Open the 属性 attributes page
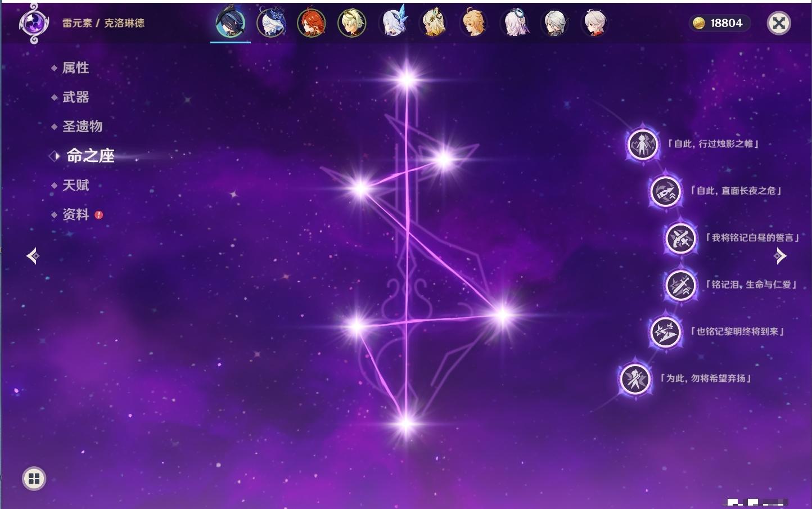This screenshot has width=812, height=509. tap(75, 68)
